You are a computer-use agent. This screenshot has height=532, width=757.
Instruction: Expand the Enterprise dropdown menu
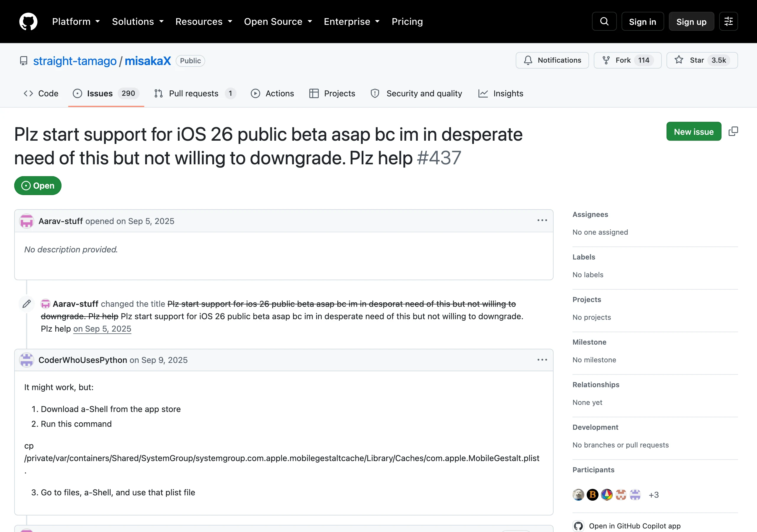(352, 22)
